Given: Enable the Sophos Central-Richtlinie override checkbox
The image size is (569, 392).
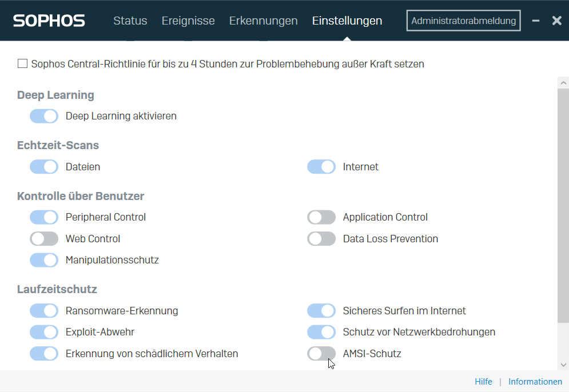Looking at the screenshot, I should tap(22, 63).
